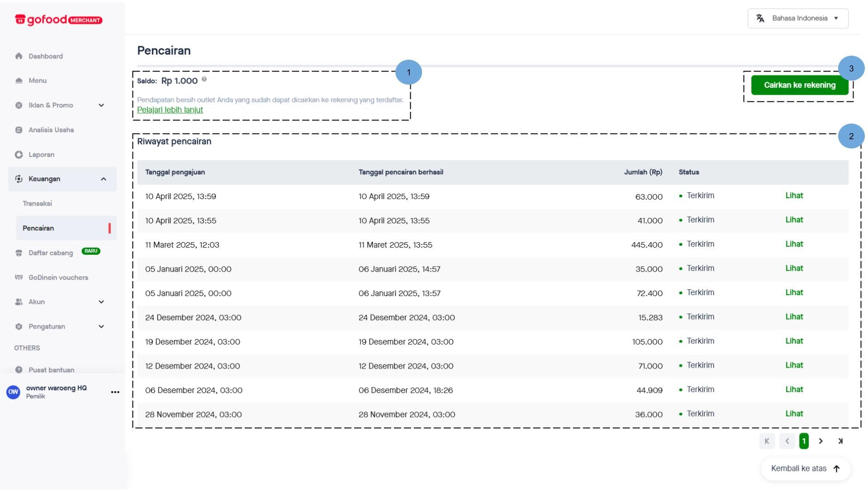Click the Iklan & Promo percent icon
868x492 pixels.
tap(19, 105)
